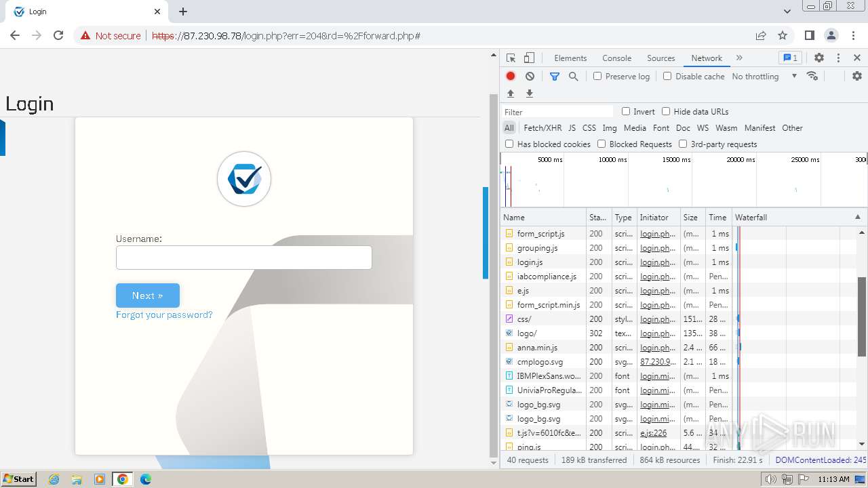
Task: Go back to previous page
Action: point(15,35)
